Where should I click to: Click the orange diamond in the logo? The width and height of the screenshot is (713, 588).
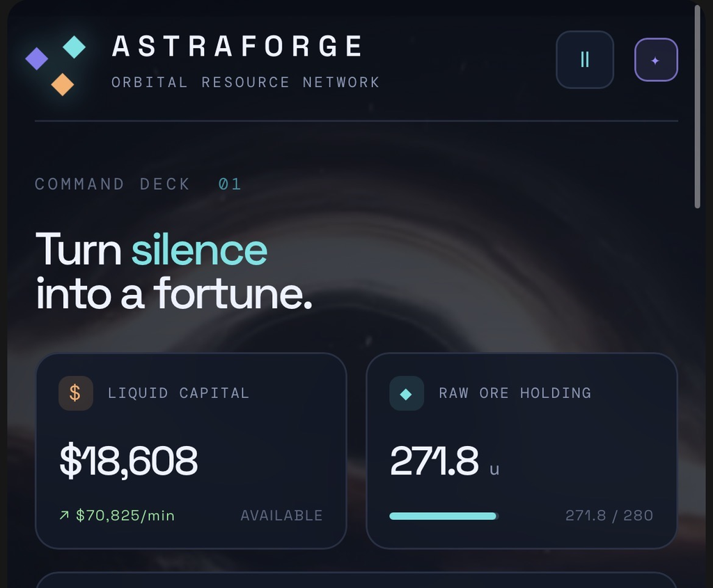(63, 84)
